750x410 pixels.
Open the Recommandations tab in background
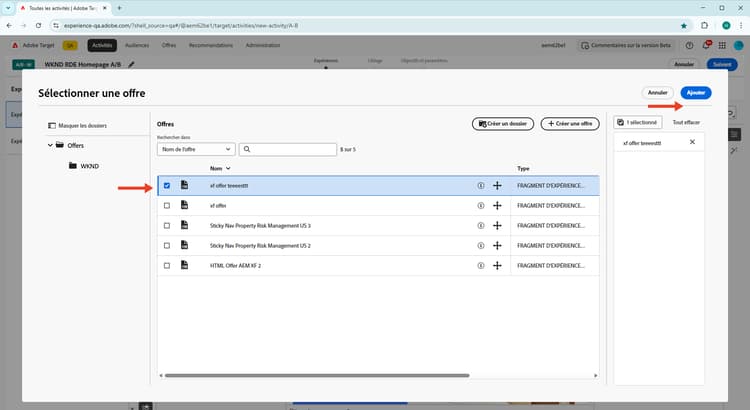pos(210,45)
